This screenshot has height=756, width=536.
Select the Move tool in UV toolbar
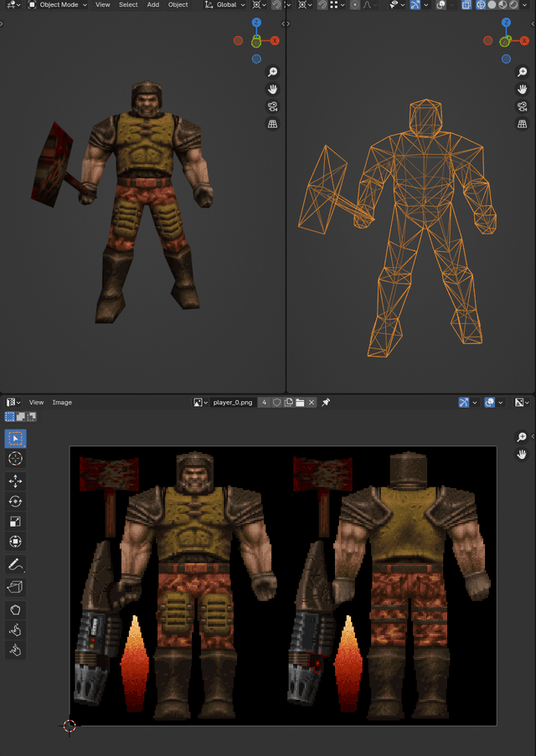pyautogui.click(x=15, y=481)
